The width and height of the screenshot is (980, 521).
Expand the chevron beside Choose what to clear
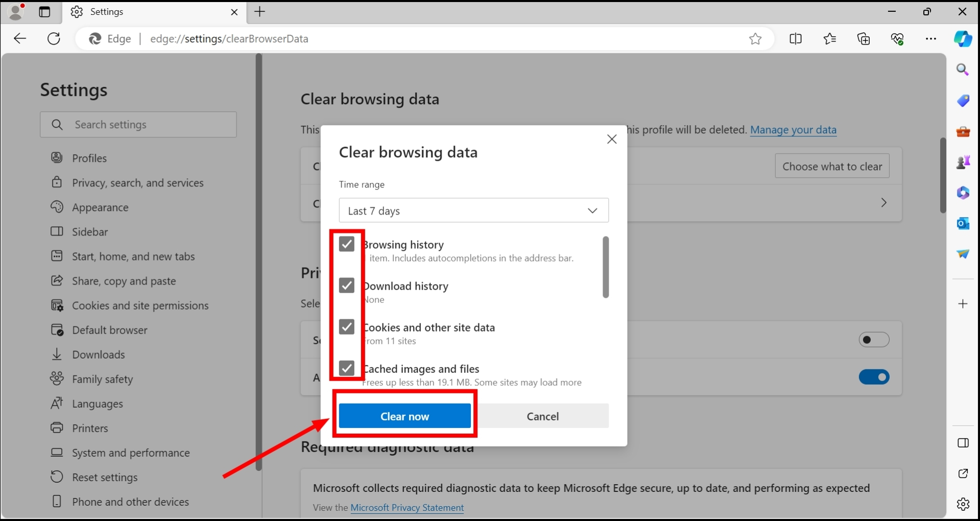pyautogui.click(x=884, y=203)
